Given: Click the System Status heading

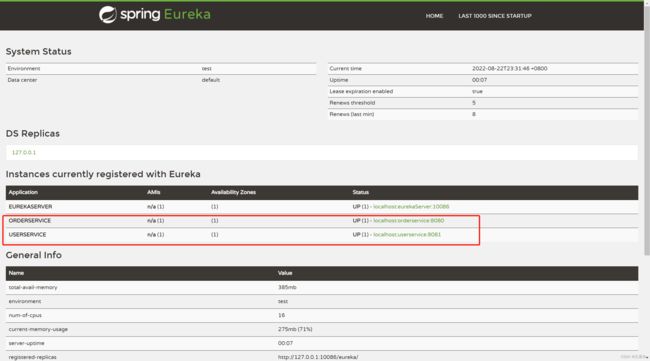Looking at the screenshot, I should (x=39, y=51).
